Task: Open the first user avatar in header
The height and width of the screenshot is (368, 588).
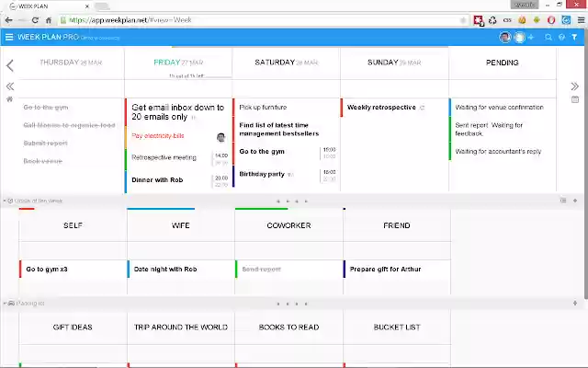Action: coord(505,37)
